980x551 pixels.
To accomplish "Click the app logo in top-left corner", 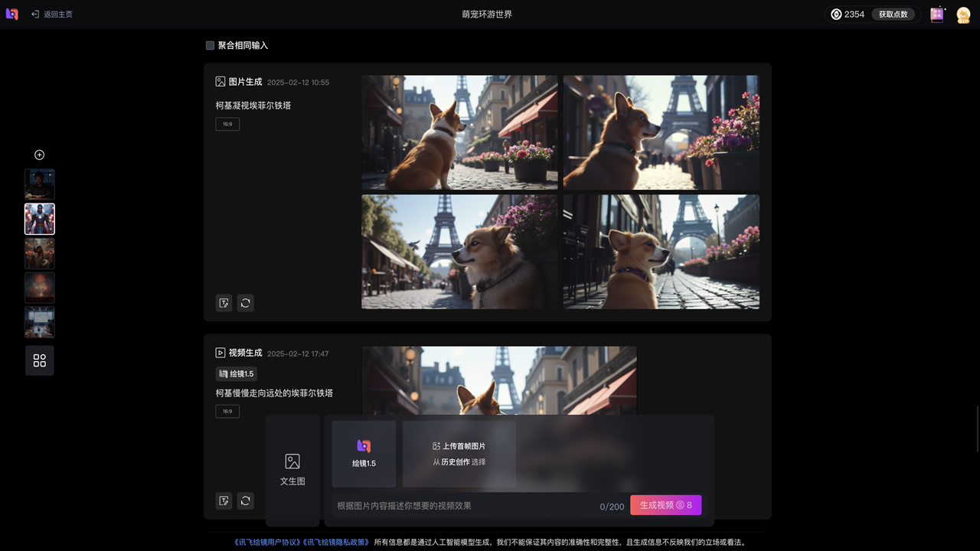I will 11,14.
